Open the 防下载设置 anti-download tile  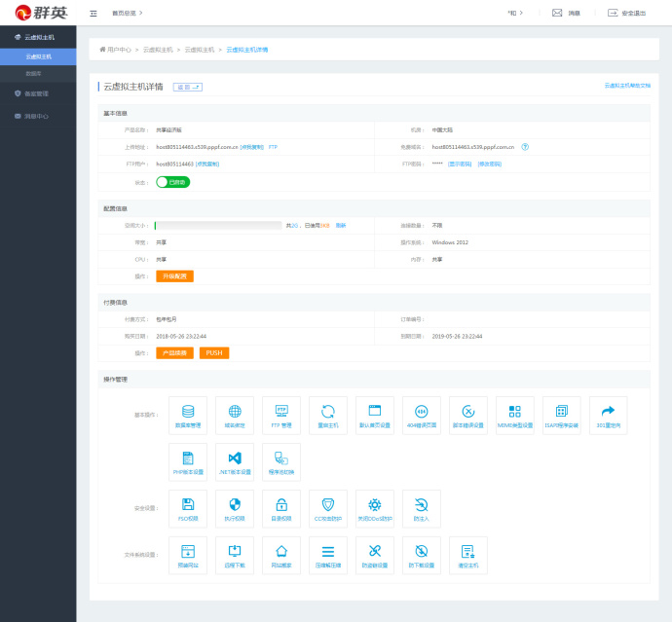pos(422,556)
